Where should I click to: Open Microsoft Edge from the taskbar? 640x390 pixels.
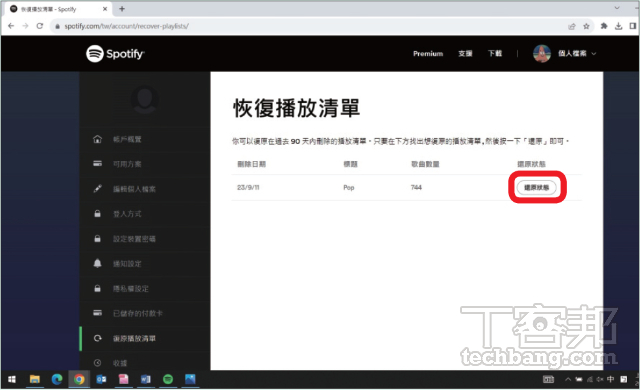[x=57, y=379]
